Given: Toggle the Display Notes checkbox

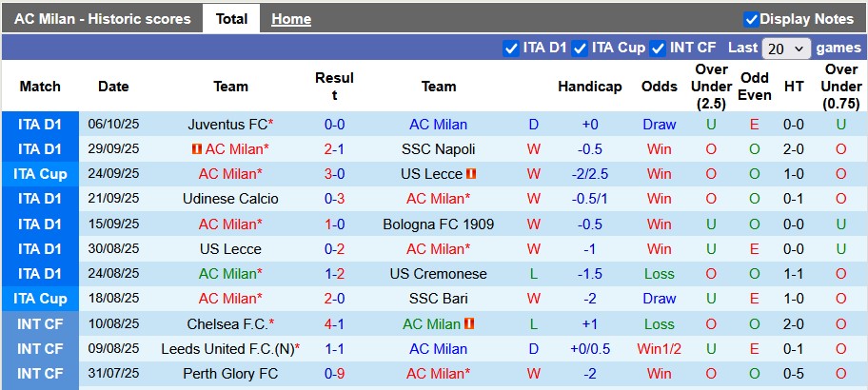Looking at the screenshot, I should (751, 19).
